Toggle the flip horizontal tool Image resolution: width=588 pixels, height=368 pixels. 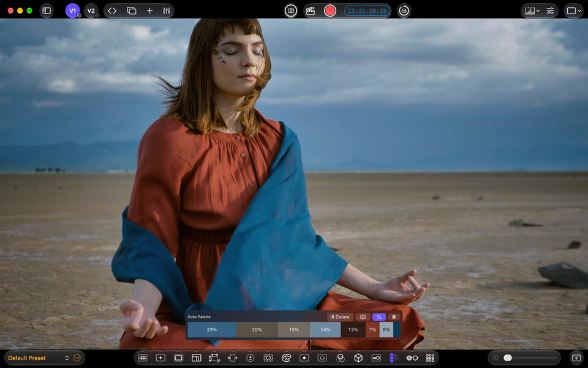pos(233,358)
